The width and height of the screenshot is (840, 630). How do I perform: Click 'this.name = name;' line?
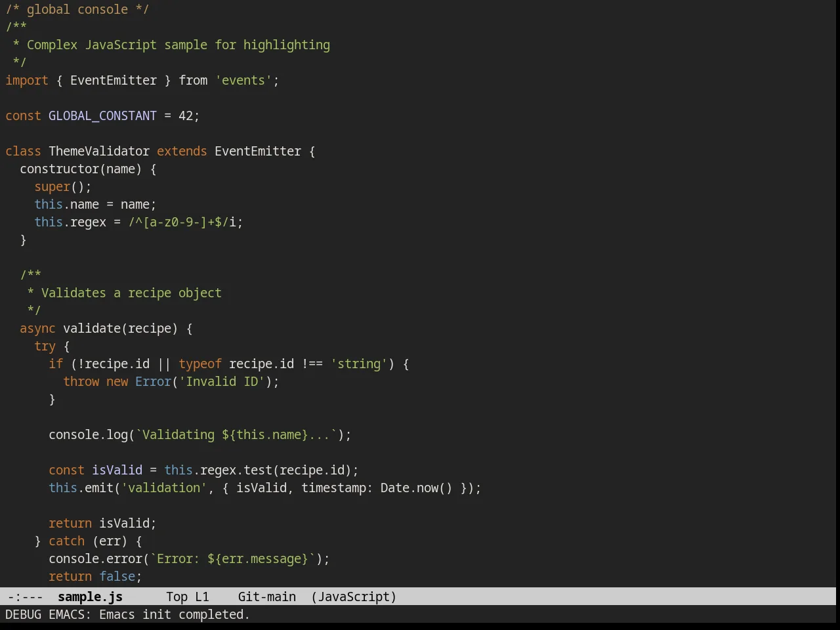click(x=95, y=204)
